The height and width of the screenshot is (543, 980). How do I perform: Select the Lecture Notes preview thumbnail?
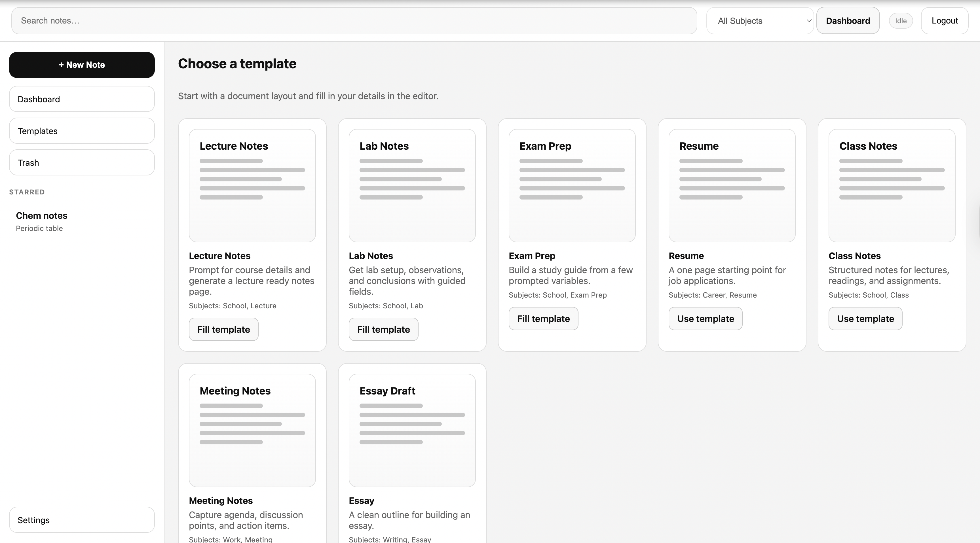pos(252,186)
